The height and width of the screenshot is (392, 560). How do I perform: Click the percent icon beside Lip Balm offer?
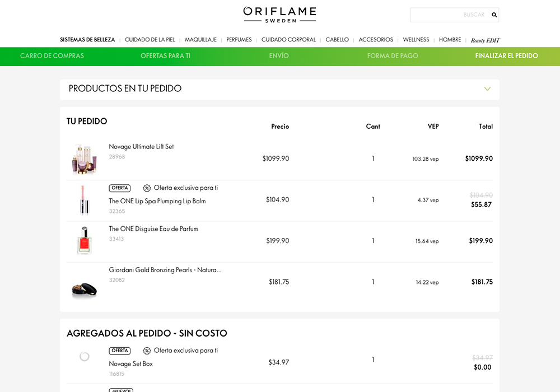click(147, 188)
